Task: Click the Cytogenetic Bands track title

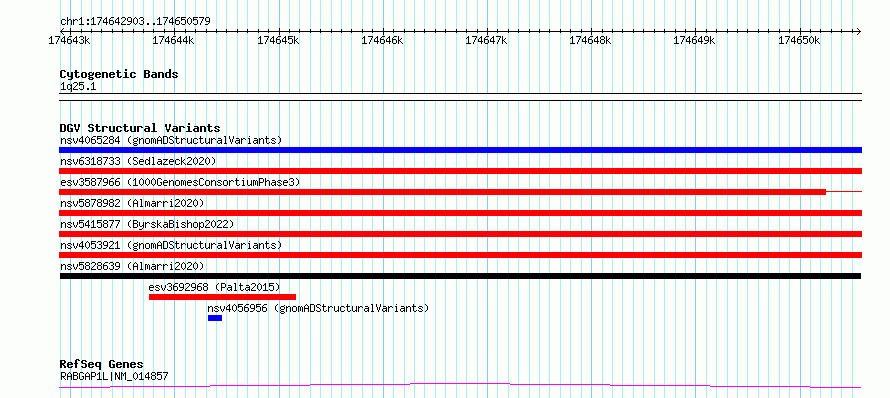Action: pos(119,74)
